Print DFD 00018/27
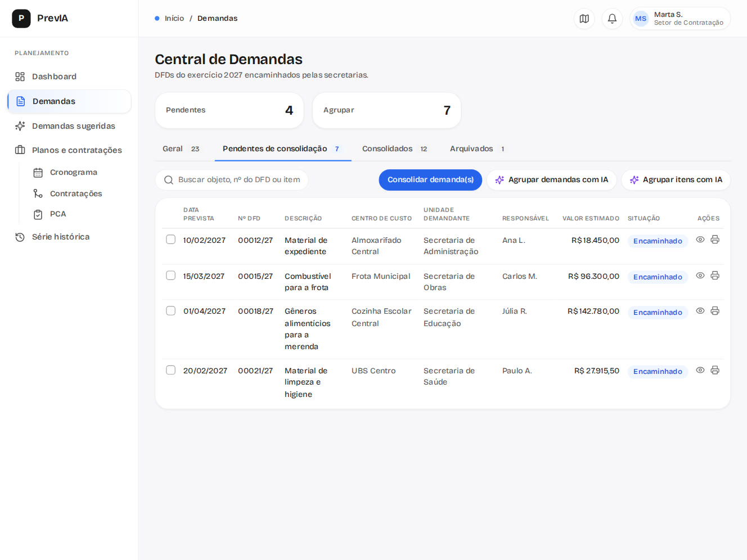This screenshot has height=560, width=747. pos(715,311)
